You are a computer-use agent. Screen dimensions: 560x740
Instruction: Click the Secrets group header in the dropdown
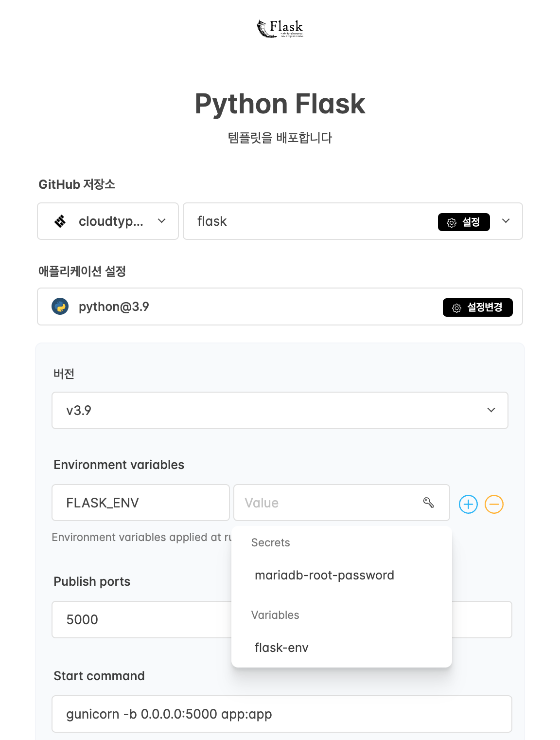(271, 542)
